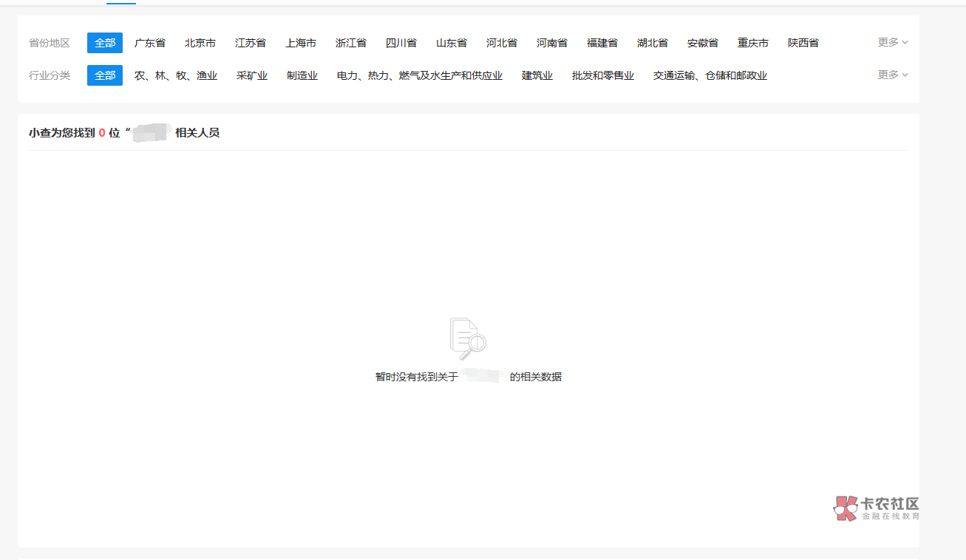Filter by 农、林、牧、渔业 industry
This screenshot has height=560, width=966.
coord(176,75)
